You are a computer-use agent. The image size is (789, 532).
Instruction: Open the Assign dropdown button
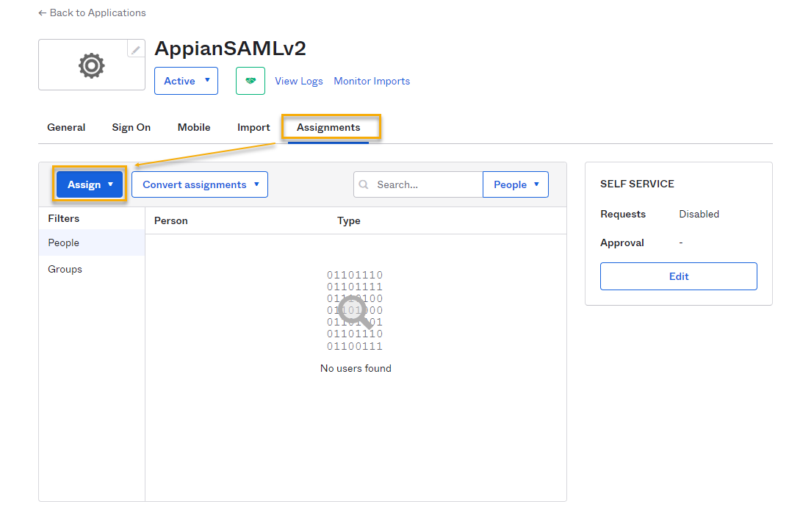[90, 184]
